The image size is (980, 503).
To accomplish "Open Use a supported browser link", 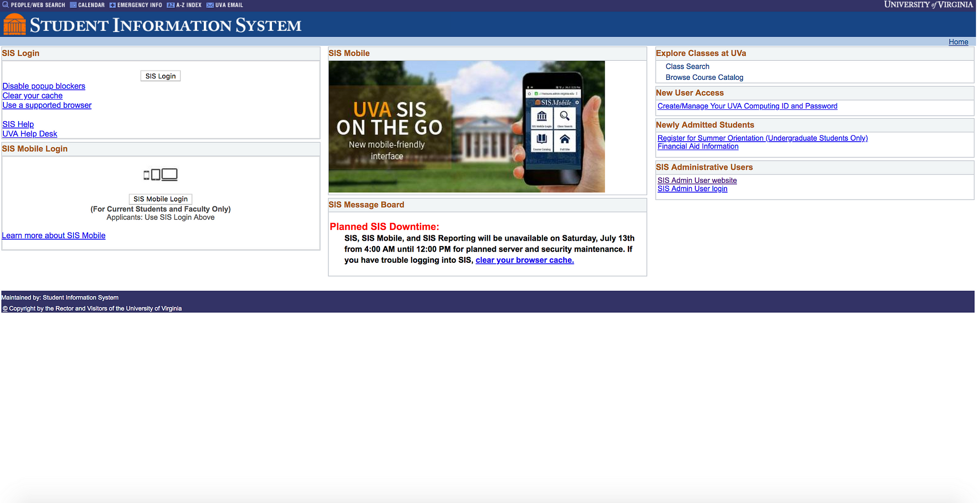I will (47, 105).
